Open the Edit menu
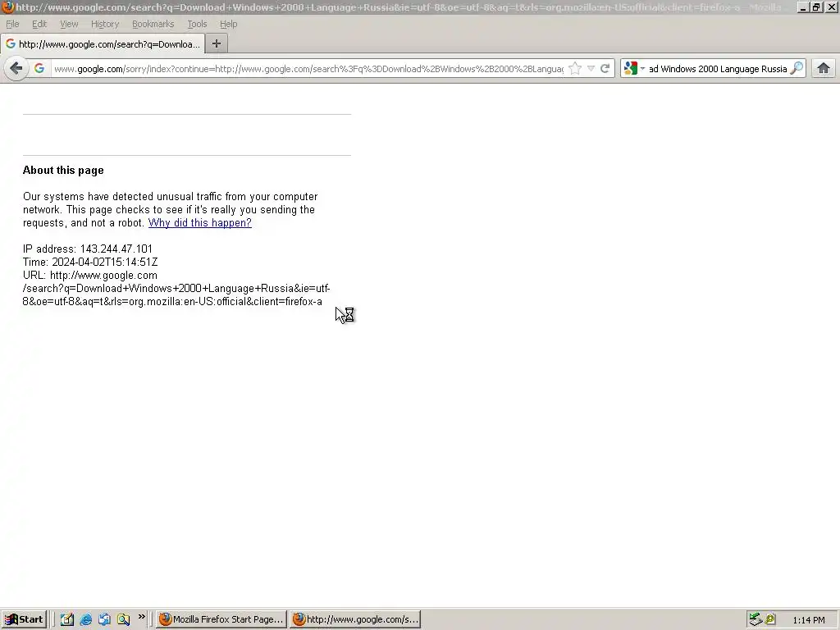This screenshot has height=630, width=840. [39, 24]
